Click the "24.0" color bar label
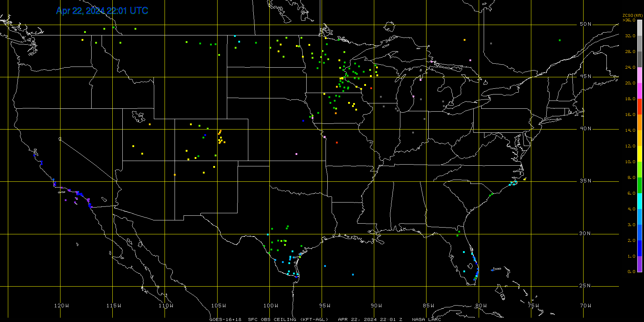 630,67
